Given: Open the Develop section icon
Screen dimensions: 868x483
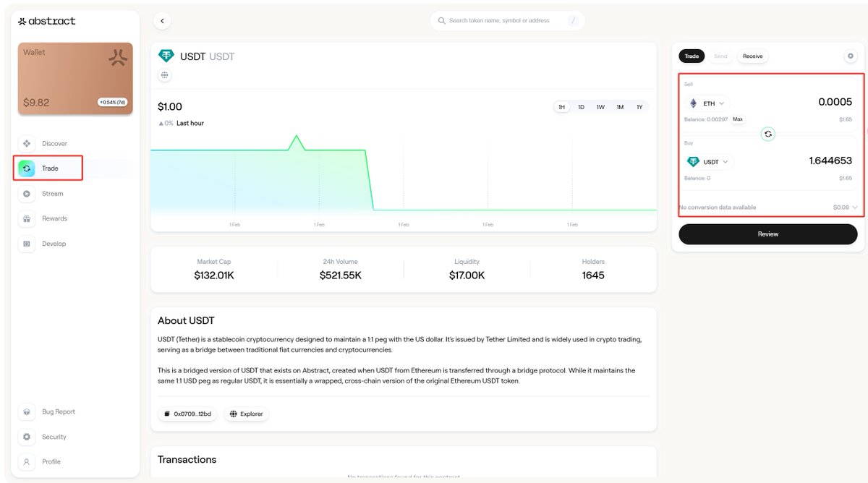Looking at the screenshot, I should coord(27,244).
